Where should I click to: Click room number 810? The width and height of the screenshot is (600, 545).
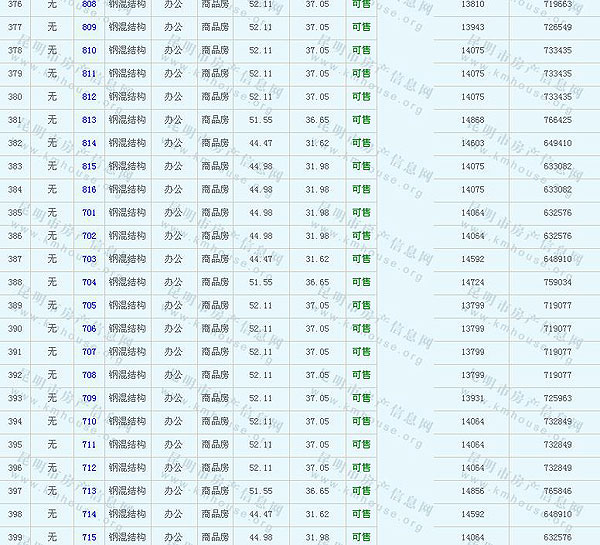pos(89,50)
